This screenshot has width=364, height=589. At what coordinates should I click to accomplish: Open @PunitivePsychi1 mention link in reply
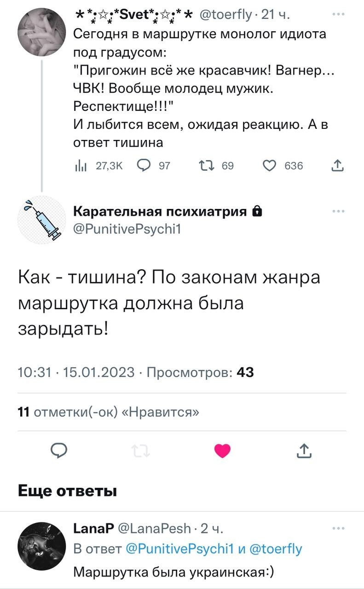point(180,549)
